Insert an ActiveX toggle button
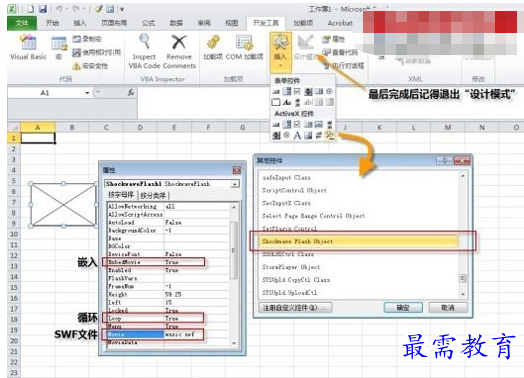This screenshot has width=524, height=378. (318, 135)
